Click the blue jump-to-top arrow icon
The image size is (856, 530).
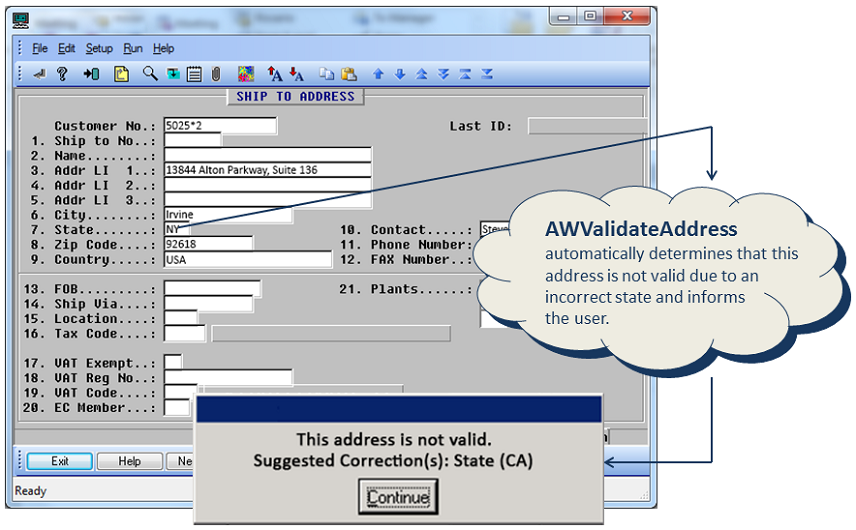(x=465, y=74)
